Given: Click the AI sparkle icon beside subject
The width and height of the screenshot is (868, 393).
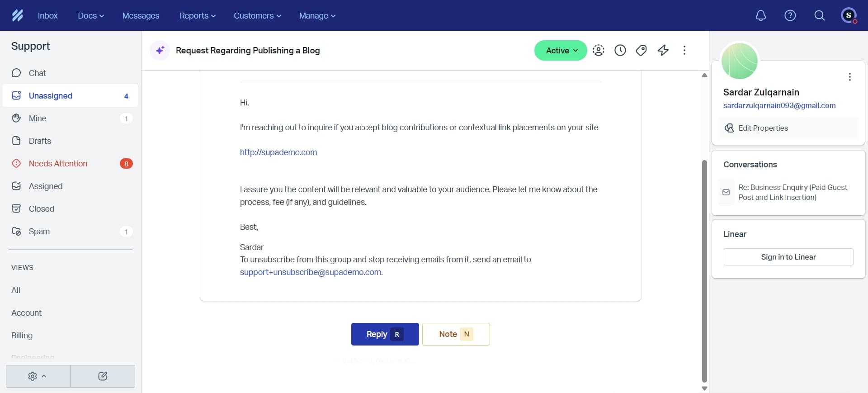Looking at the screenshot, I should pyautogui.click(x=160, y=50).
